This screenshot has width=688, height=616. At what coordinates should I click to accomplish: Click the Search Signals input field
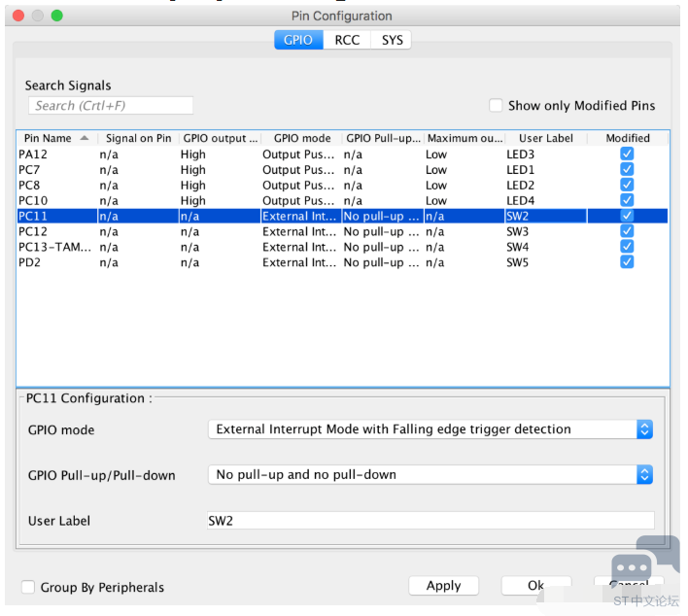111,106
